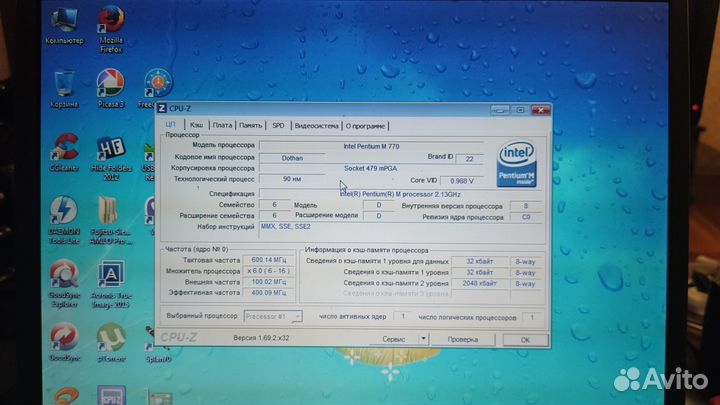Open the Компьютер desktop icon
The width and height of the screenshot is (720, 405).
tap(64, 25)
